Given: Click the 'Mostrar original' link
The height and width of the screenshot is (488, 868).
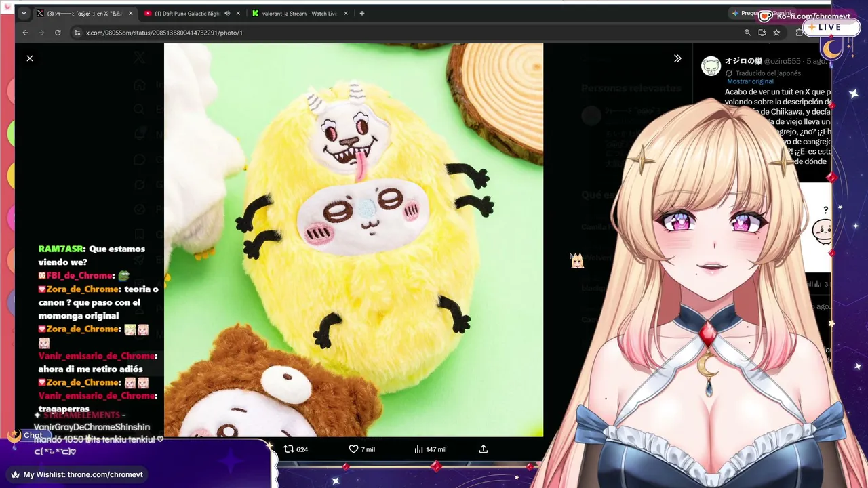Looking at the screenshot, I should [750, 81].
